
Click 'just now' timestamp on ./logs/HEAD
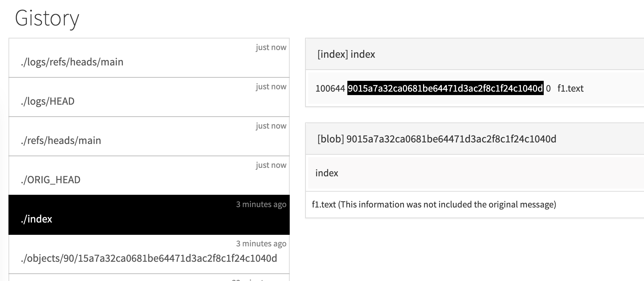click(x=271, y=87)
